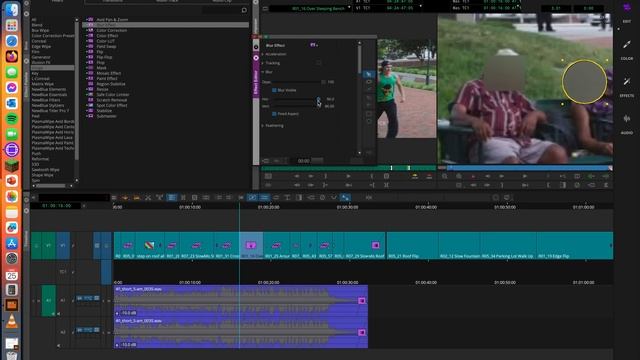Click the upper 40_short_S.am audio clip on A1

(241, 300)
